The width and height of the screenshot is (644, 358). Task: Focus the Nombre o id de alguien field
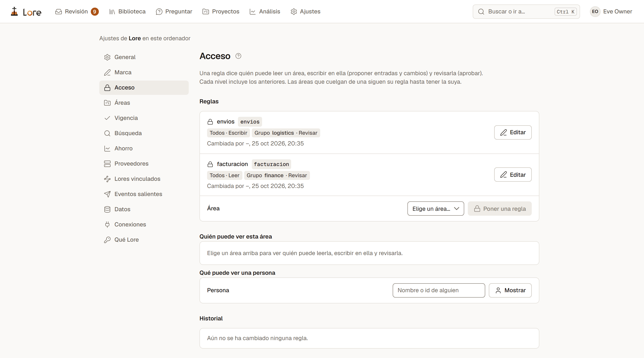439,290
